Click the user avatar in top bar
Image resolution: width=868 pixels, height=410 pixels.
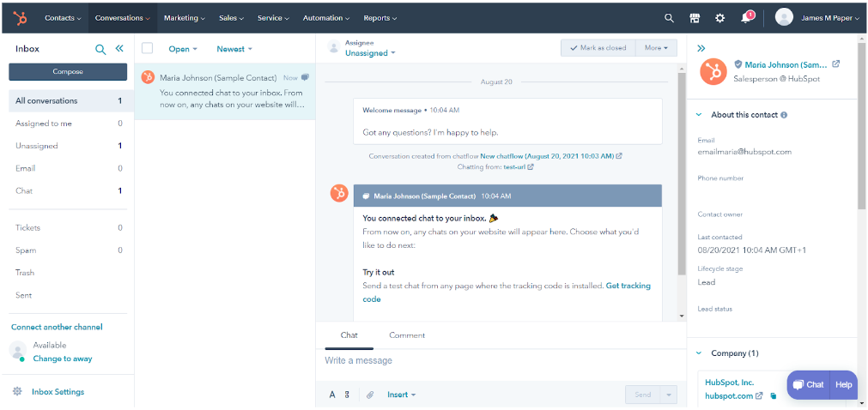(x=784, y=17)
